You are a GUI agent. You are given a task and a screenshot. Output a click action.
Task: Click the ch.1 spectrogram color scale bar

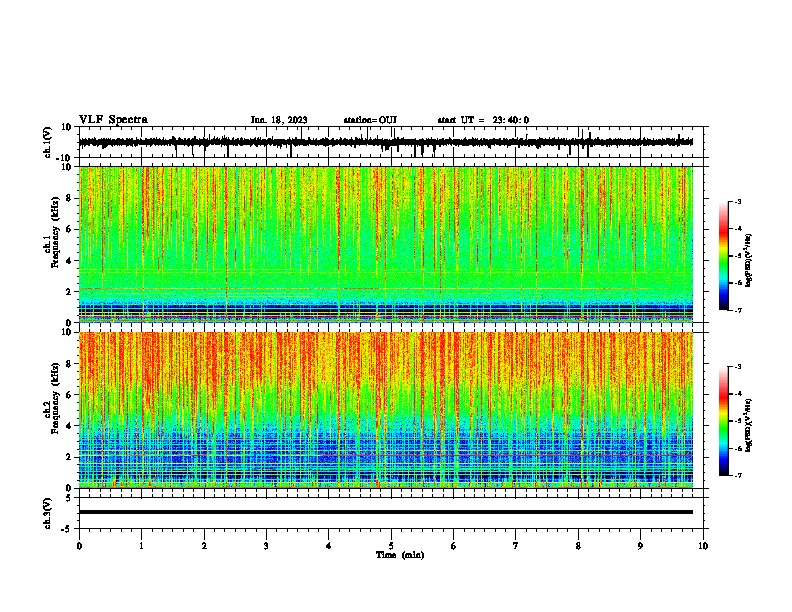(x=723, y=256)
